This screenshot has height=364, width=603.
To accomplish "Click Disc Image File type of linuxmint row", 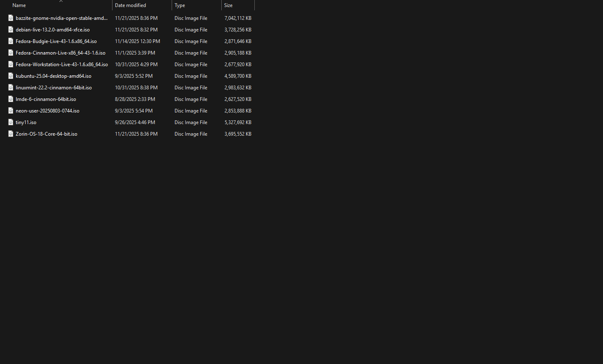I will (191, 88).
